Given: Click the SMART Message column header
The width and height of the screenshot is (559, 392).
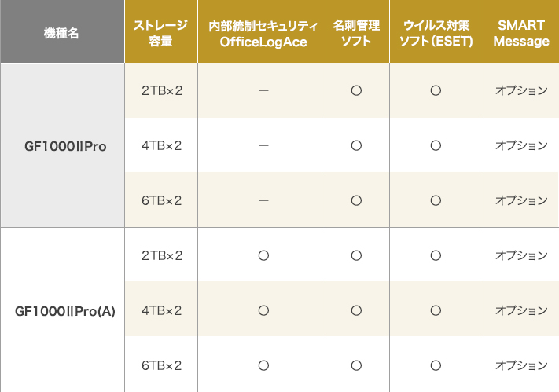Looking at the screenshot, I should (521, 34).
